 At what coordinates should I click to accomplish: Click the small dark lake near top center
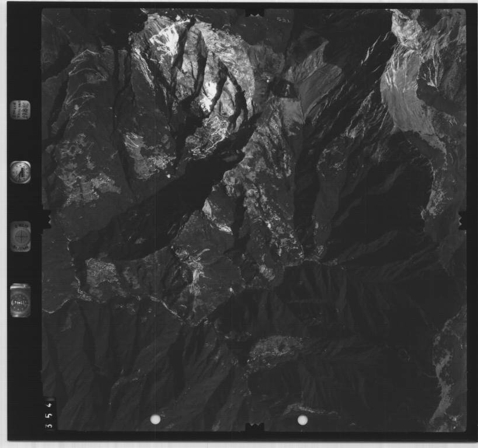pyautogui.click(x=284, y=88)
